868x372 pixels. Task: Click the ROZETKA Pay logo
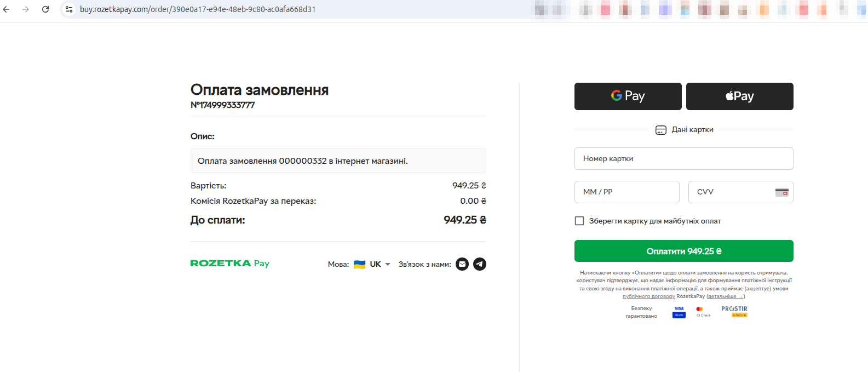click(229, 264)
